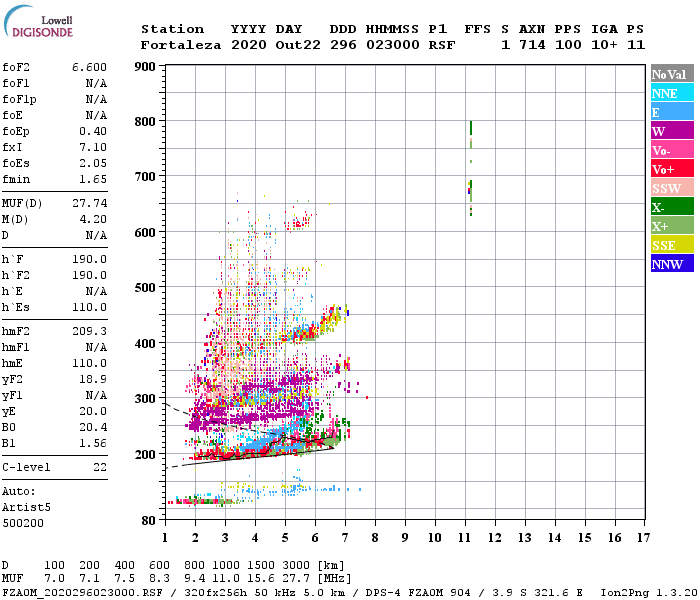Click the fmin value 1.65

(93, 179)
